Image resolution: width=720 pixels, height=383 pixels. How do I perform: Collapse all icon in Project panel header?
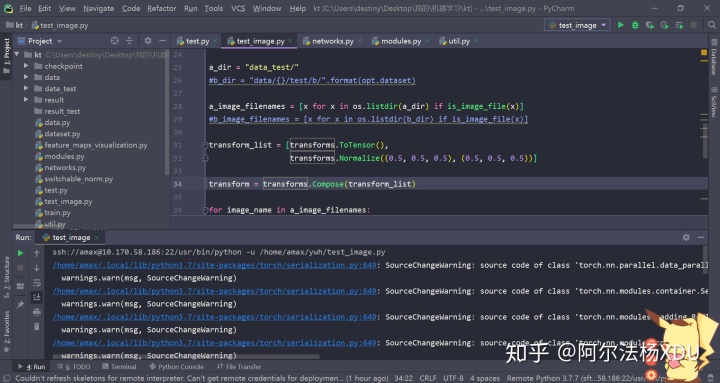[x=129, y=41]
